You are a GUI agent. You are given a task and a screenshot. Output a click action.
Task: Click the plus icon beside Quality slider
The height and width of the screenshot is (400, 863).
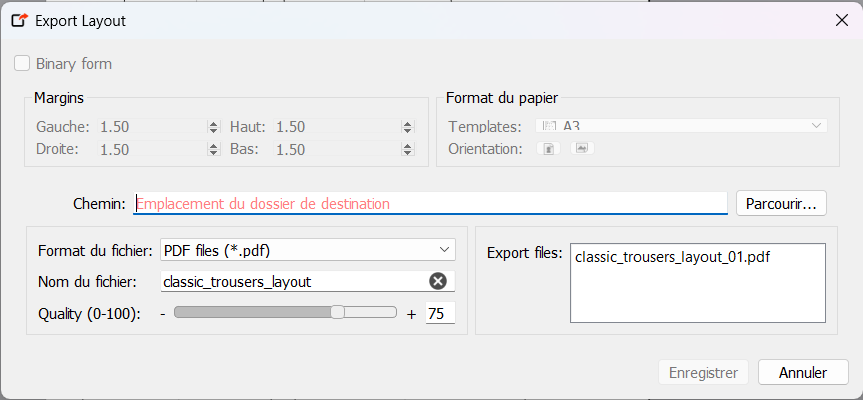point(411,314)
